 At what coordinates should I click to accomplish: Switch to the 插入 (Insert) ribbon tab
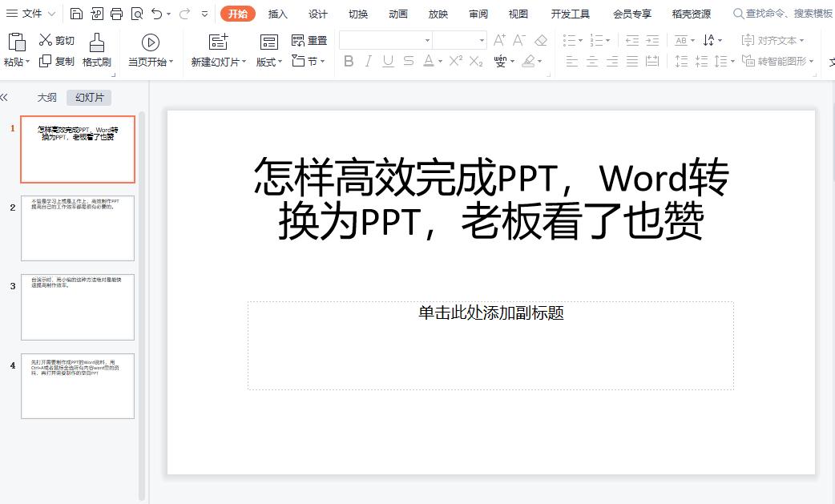click(x=276, y=14)
